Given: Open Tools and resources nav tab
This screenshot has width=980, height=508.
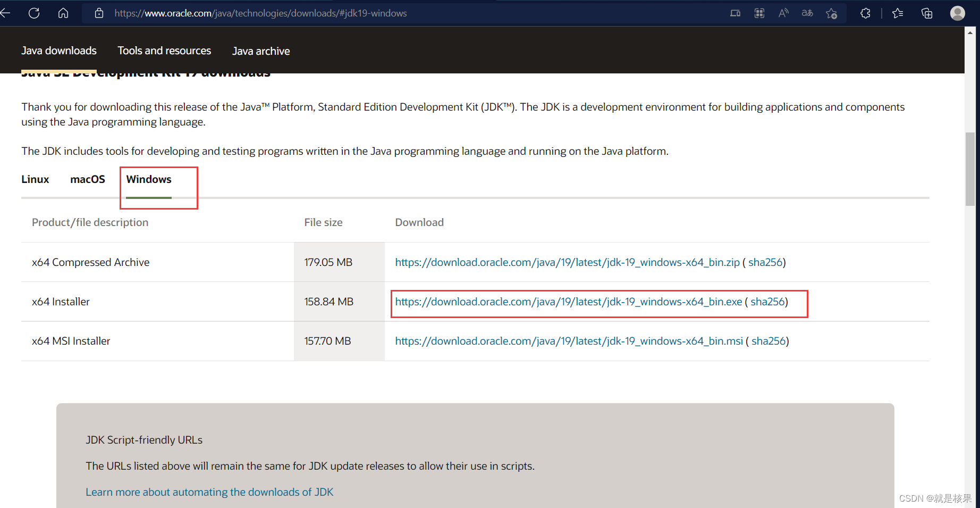Looking at the screenshot, I should [164, 51].
